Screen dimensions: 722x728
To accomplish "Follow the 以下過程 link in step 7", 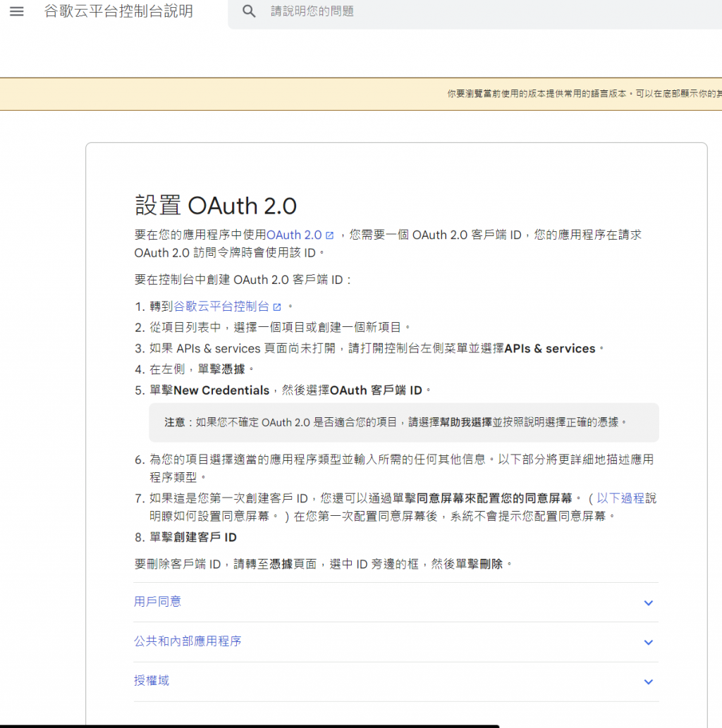I will (620, 499).
